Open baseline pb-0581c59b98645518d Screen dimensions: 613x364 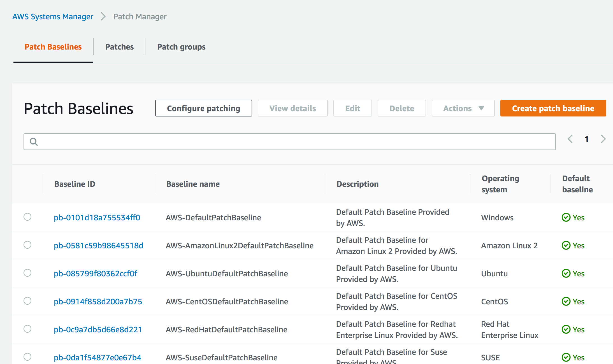(99, 246)
